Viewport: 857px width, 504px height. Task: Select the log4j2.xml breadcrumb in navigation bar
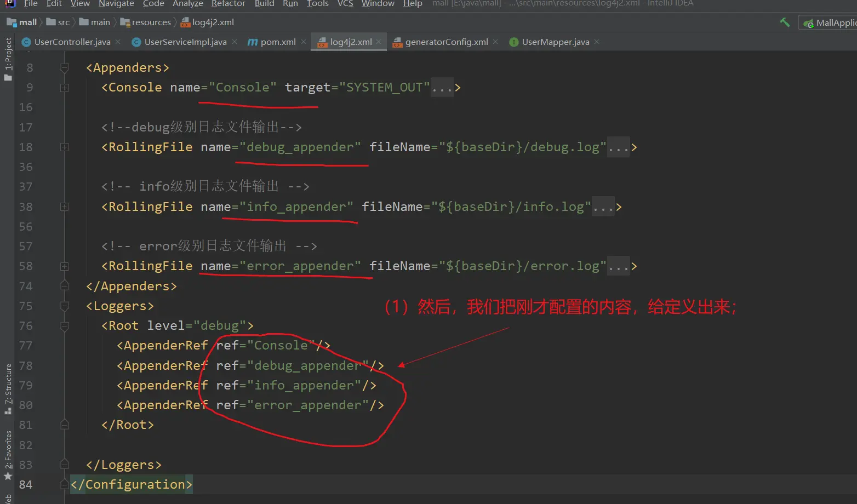coord(207,22)
